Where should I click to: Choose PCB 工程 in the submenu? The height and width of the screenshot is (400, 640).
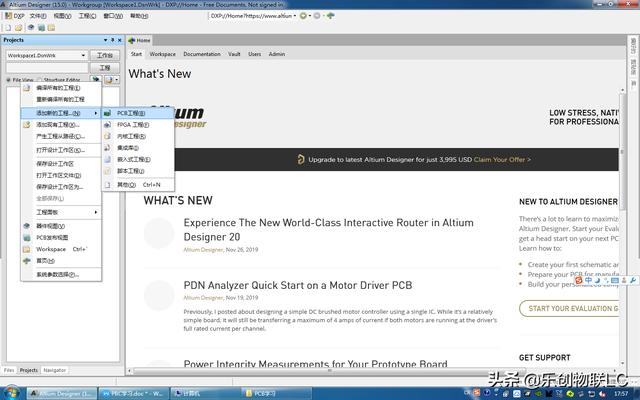138,113
